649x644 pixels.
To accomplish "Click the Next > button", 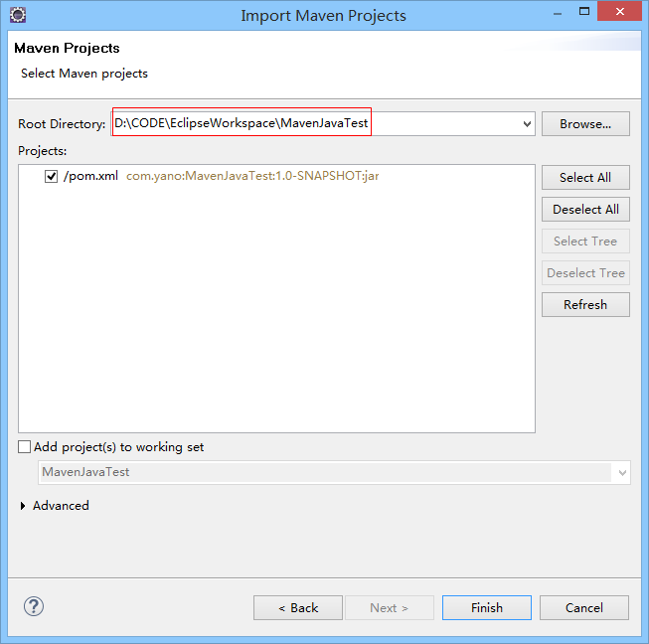I will pyautogui.click(x=390, y=608).
